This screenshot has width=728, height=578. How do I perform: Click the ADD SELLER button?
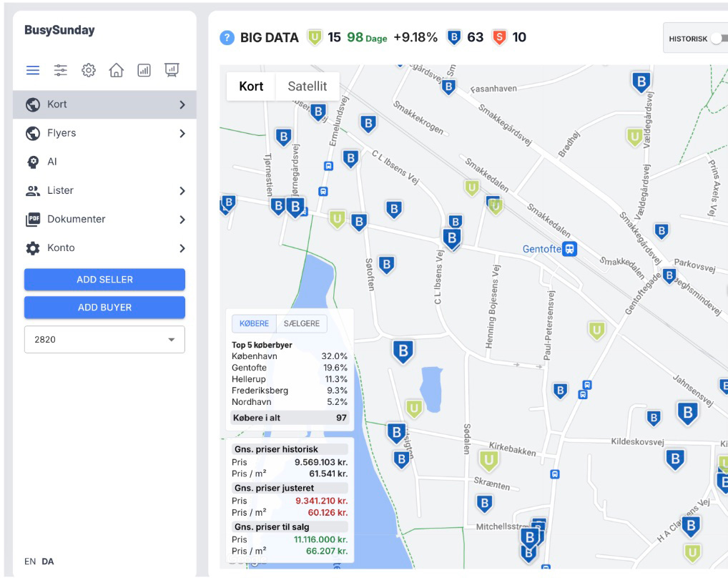[x=104, y=280]
